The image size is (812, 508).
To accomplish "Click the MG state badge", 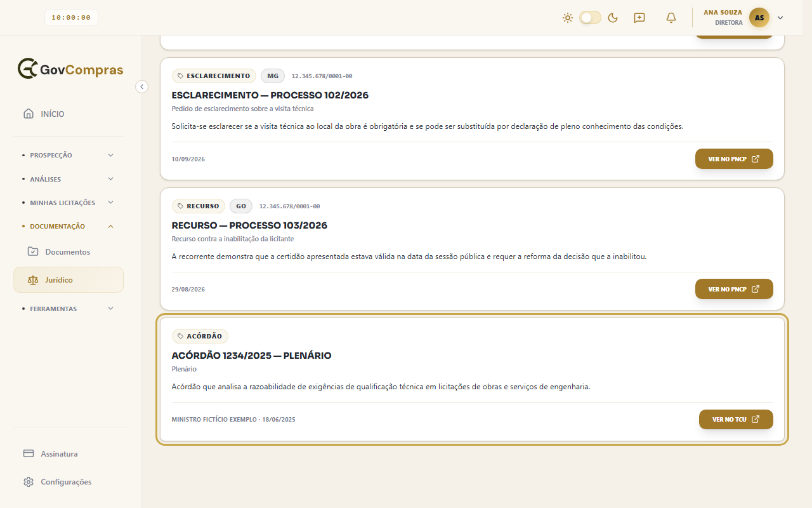I will point(273,76).
